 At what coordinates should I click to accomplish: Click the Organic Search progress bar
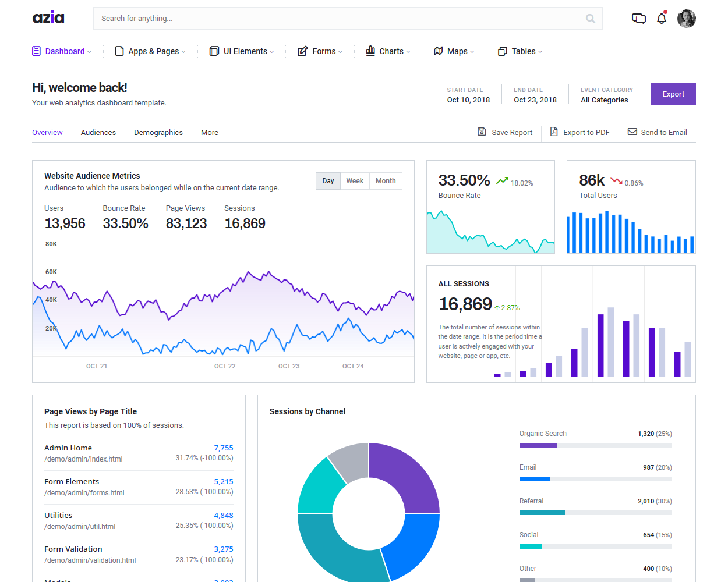(595, 445)
